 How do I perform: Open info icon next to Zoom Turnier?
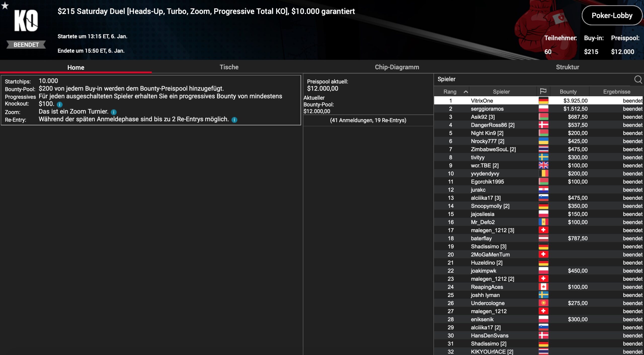coord(114,112)
